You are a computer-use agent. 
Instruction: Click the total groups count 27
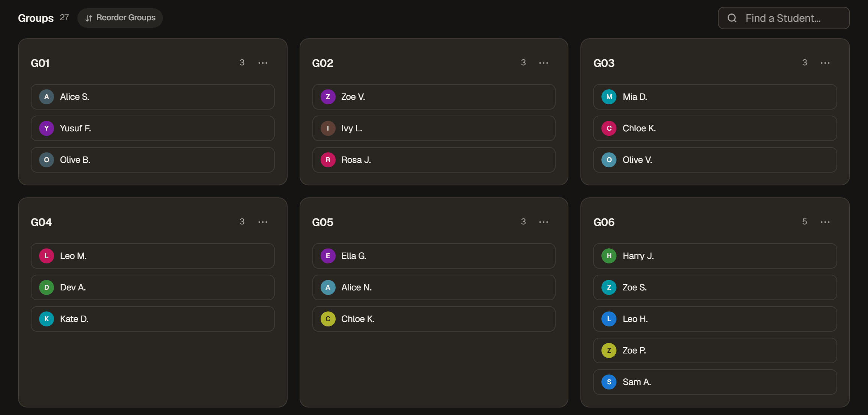pyautogui.click(x=65, y=18)
